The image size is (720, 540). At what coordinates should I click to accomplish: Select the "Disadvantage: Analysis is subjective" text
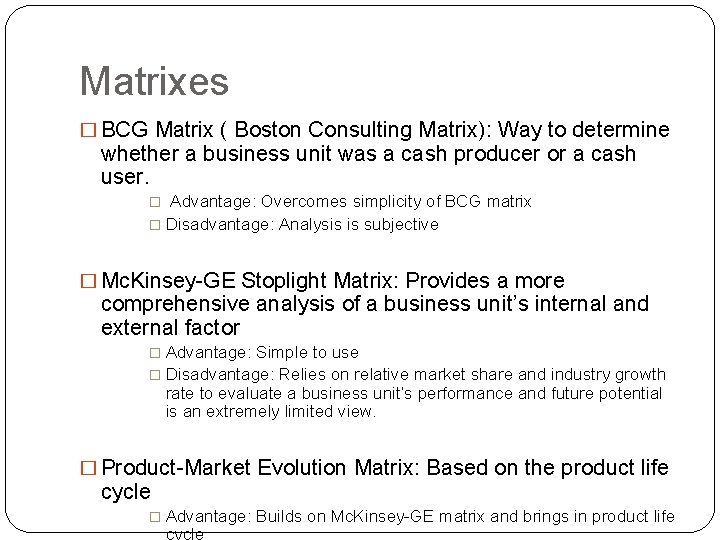click(302, 225)
